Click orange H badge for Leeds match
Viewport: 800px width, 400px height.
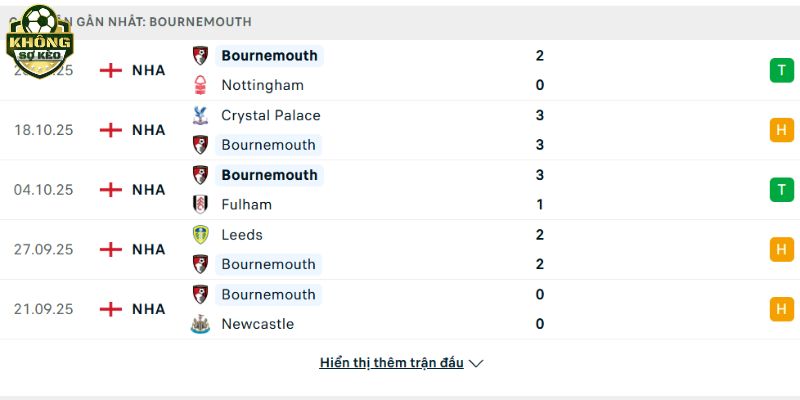781,249
